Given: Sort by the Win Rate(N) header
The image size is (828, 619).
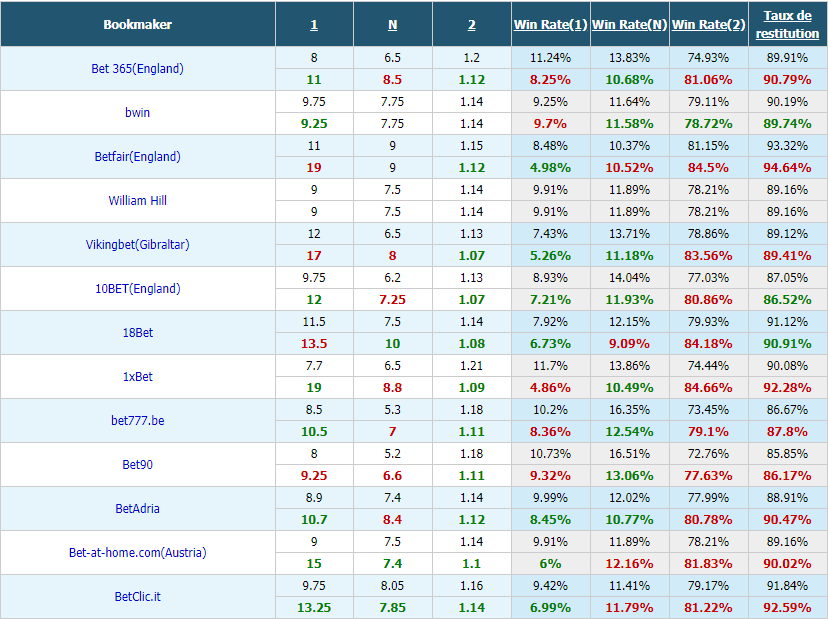Looking at the screenshot, I should pos(629,24).
